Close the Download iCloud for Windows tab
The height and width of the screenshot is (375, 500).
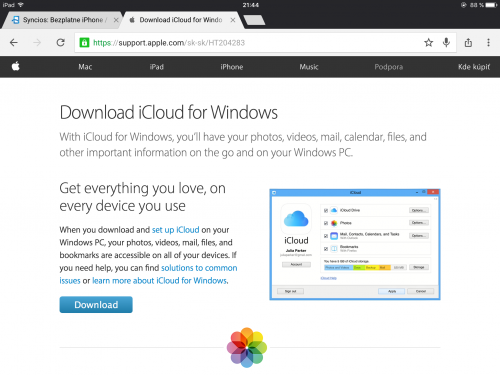[233, 20]
